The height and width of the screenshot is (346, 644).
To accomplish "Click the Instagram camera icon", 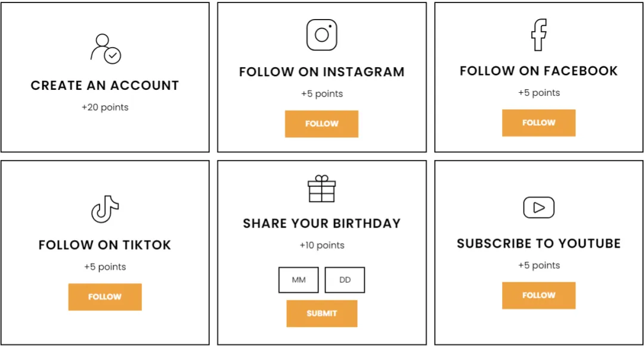I will tap(322, 35).
